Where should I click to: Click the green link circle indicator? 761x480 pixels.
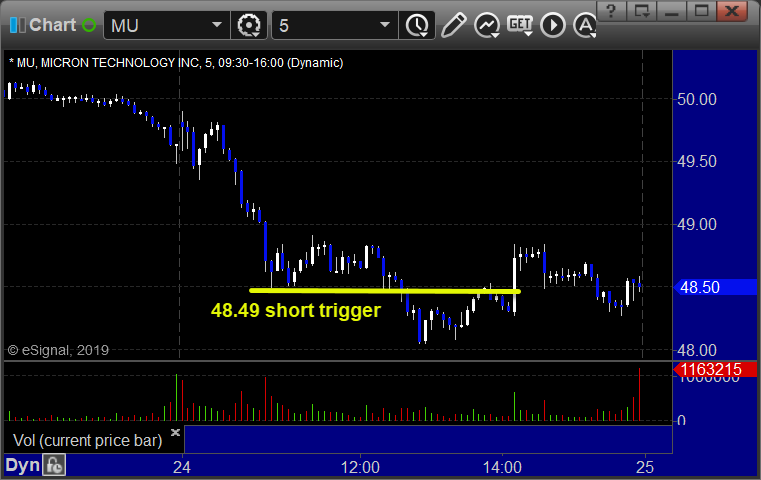coord(89,25)
